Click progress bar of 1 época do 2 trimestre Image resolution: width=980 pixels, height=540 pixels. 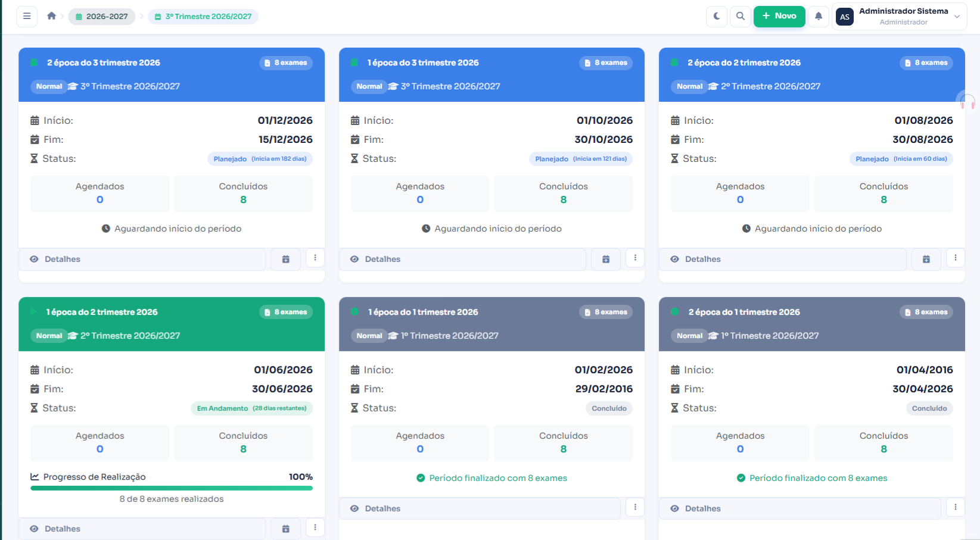(172, 488)
